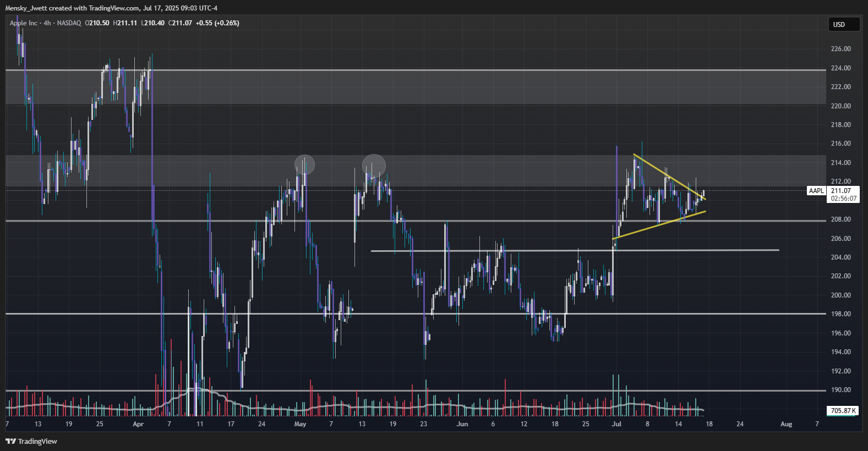
Task: Click the Jul date axis label
Action: click(616, 424)
